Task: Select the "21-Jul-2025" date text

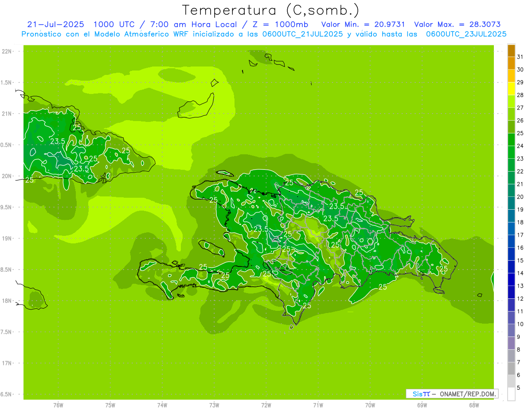Action: (x=55, y=24)
